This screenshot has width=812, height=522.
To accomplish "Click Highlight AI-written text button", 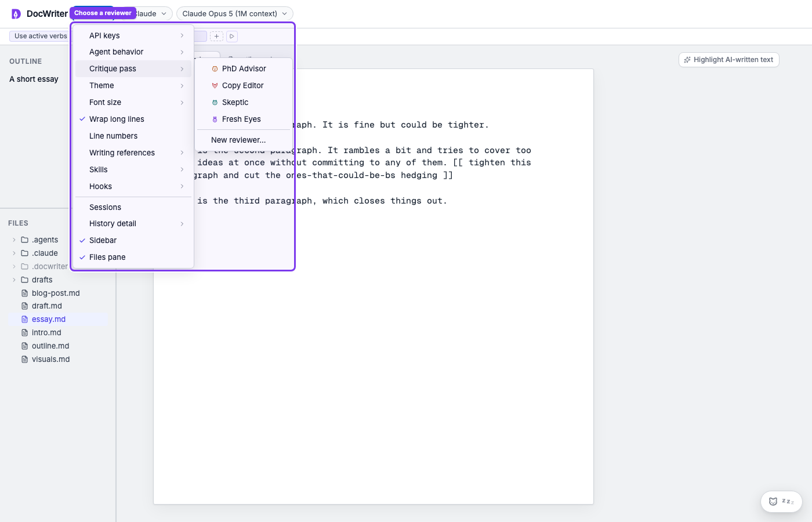I will (x=728, y=60).
